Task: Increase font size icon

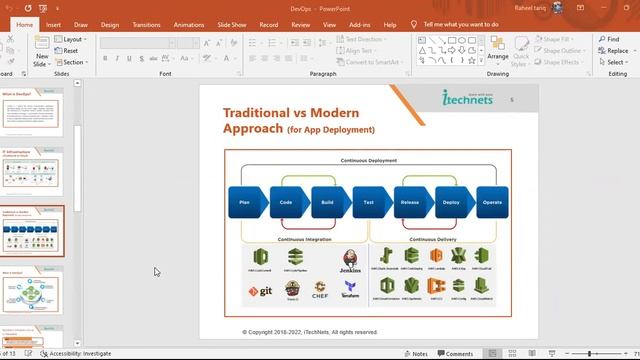Action: [207, 43]
